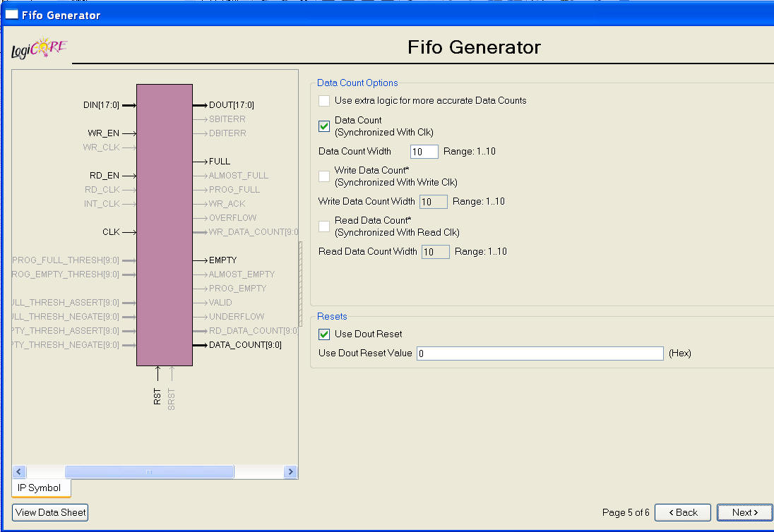The width and height of the screenshot is (774, 532).
Task: Click the RST port label
Action: click(x=157, y=397)
